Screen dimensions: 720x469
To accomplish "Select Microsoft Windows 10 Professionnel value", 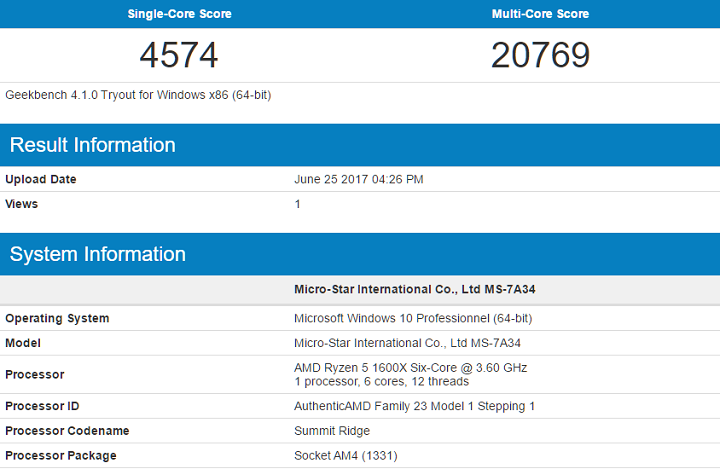I will coord(413,318).
